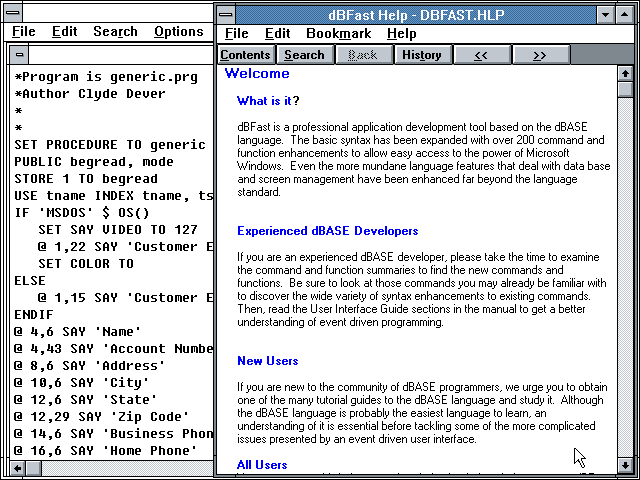The image size is (640, 480).
Task: Maximize the dBFast Help window
Action: 624,15
